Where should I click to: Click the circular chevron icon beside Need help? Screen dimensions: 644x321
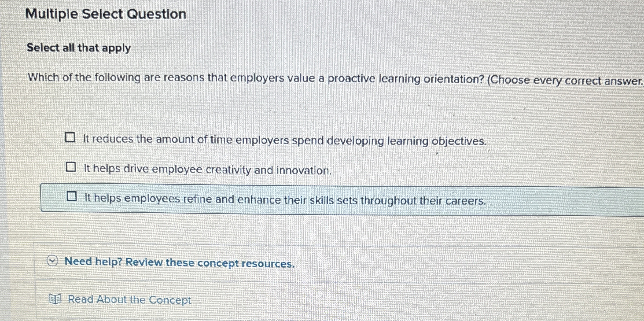[53, 261]
